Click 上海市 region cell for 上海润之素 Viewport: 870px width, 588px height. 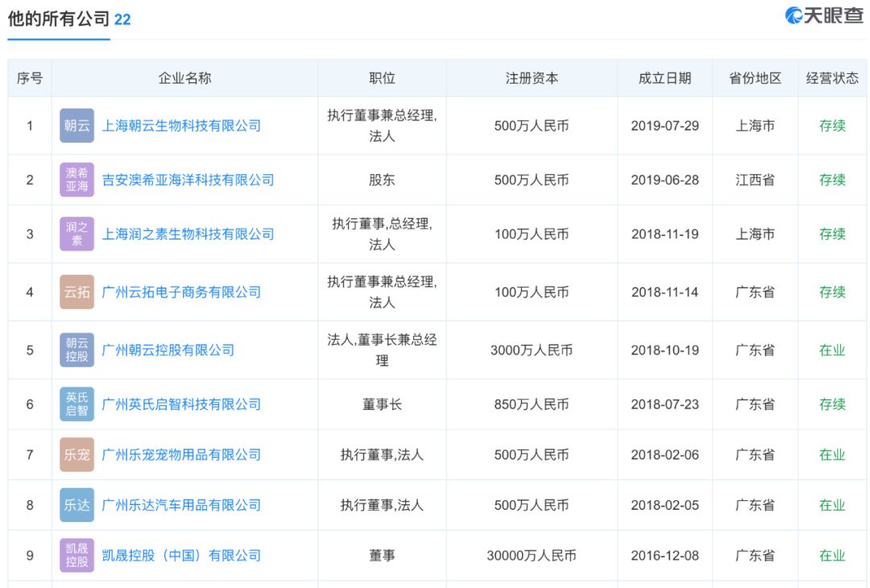pos(755,234)
